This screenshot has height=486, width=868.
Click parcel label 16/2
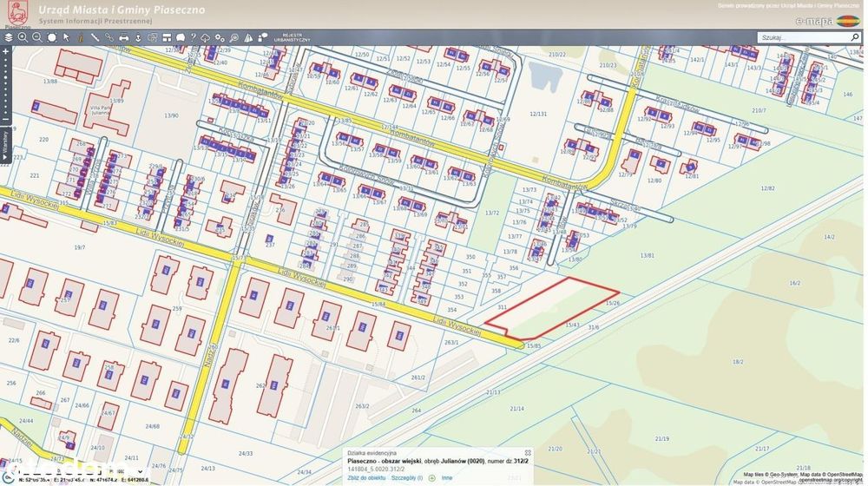tap(794, 283)
